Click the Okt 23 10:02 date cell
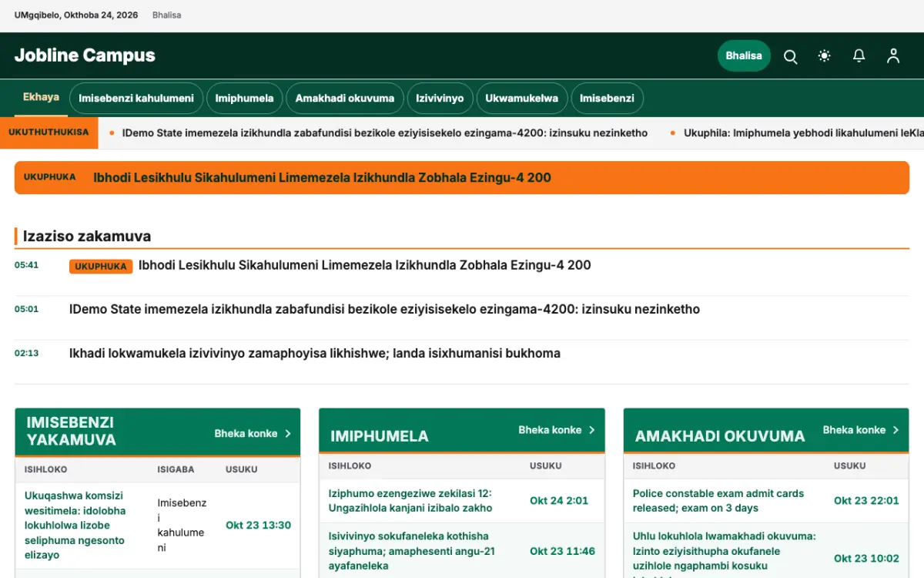Viewport: 924px width, 578px height. pyautogui.click(x=866, y=558)
